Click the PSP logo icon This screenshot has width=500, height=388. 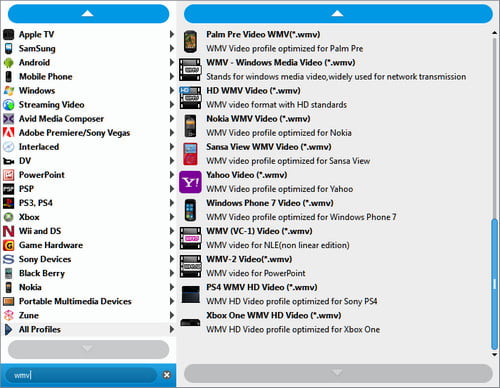(9, 189)
